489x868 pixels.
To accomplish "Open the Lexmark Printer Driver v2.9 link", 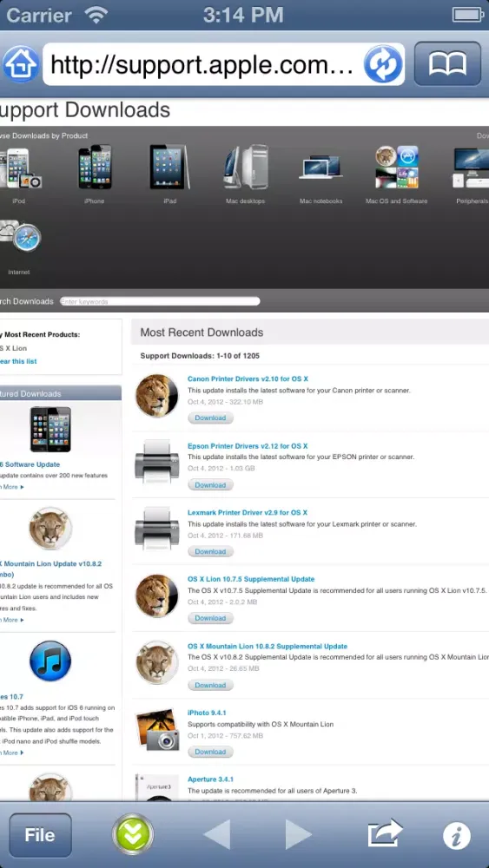I will click(247, 513).
